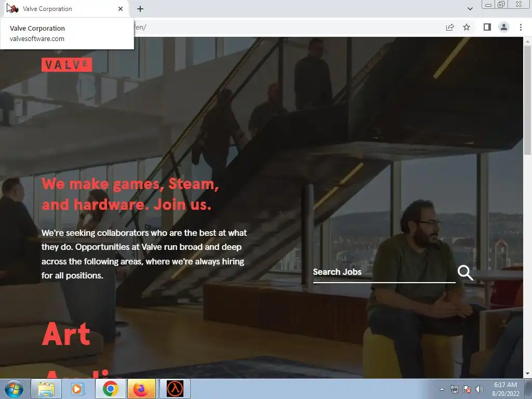
Task: Click valvesoftware.com in the tab tooltip
Action: point(37,38)
